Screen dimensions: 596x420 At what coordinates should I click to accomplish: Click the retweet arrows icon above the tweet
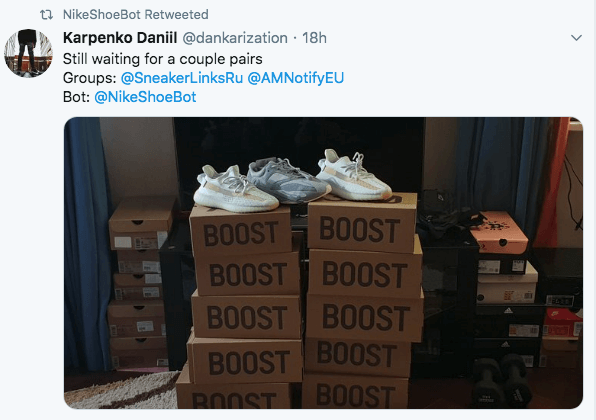[46, 15]
